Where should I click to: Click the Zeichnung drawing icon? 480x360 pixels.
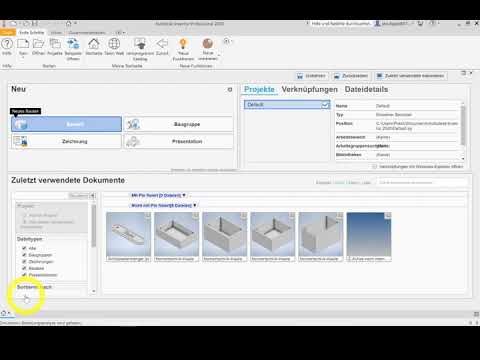(x=20, y=141)
